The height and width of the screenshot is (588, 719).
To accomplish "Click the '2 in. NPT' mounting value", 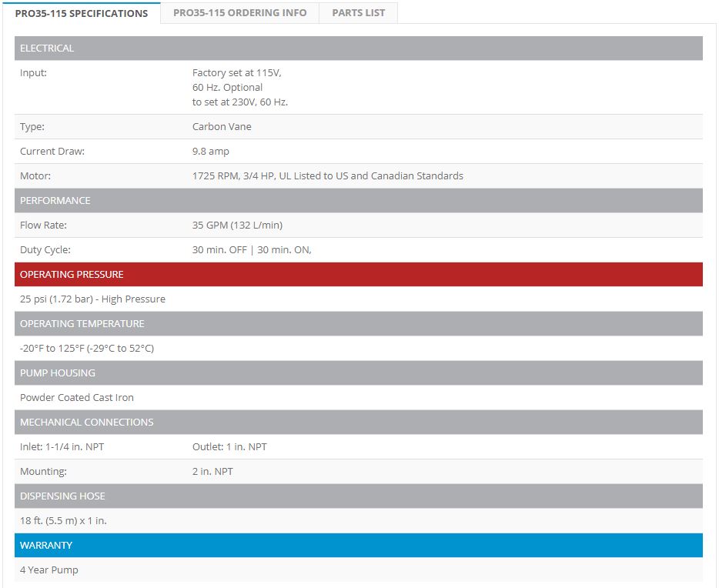I will [x=212, y=472].
